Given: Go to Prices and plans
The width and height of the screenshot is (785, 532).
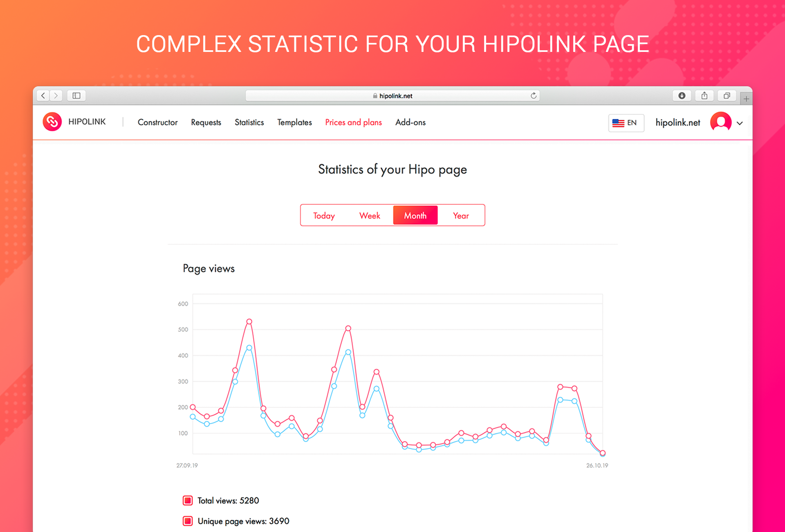Looking at the screenshot, I should coord(353,122).
